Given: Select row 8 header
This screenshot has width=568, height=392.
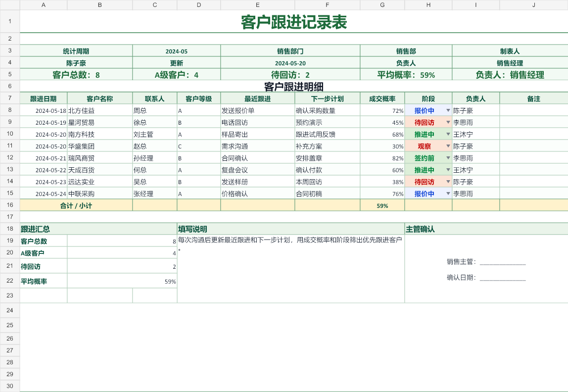Looking at the screenshot, I should [10, 110].
